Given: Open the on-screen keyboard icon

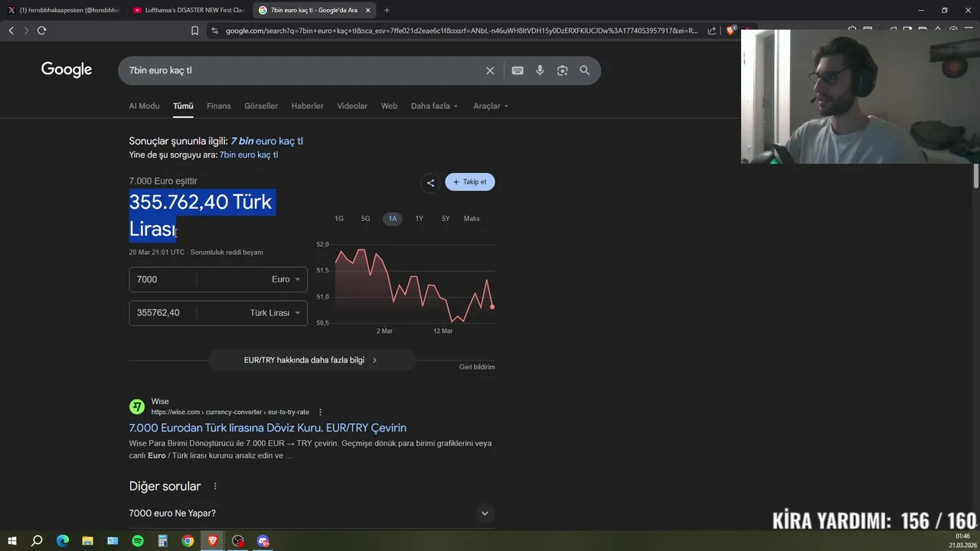Looking at the screenshot, I should [518, 70].
